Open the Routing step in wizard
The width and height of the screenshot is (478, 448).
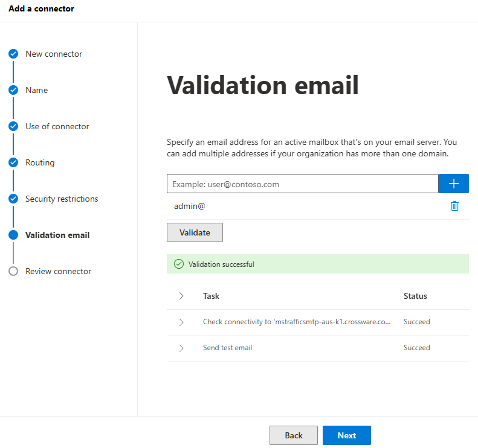[40, 162]
